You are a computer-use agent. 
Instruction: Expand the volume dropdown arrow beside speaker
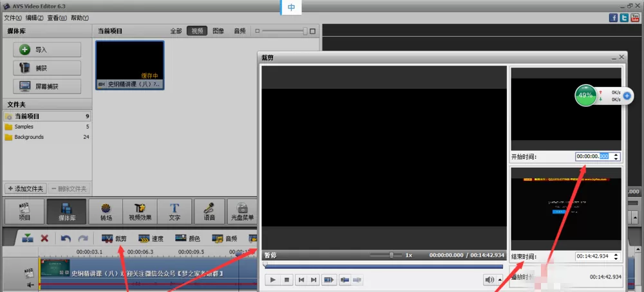tap(500, 280)
